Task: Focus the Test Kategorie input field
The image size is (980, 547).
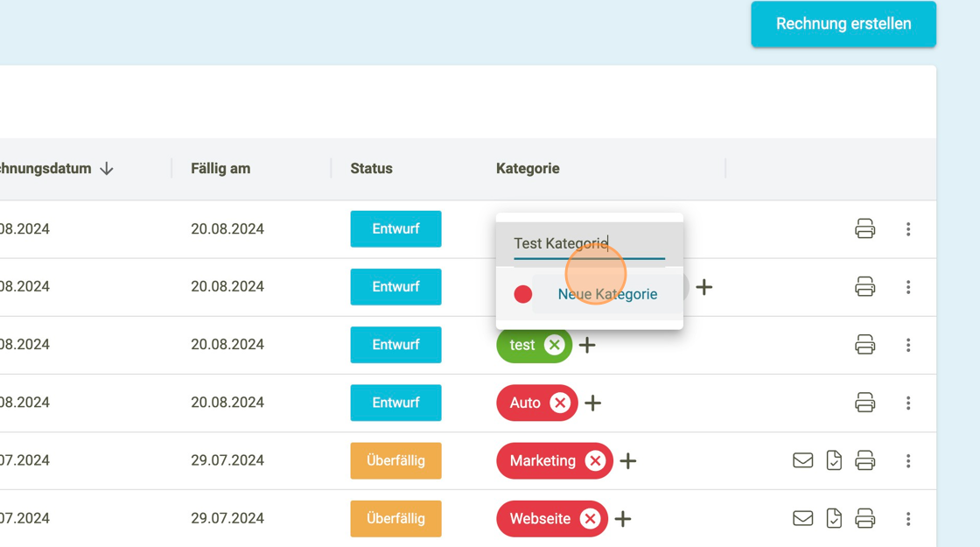Action: point(590,244)
